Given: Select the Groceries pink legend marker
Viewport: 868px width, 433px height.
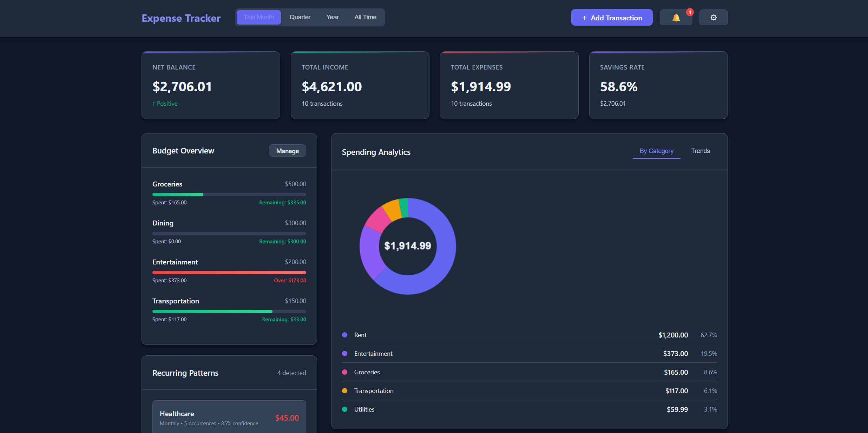Looking at the screenshot, I should [x=344, y=372].
